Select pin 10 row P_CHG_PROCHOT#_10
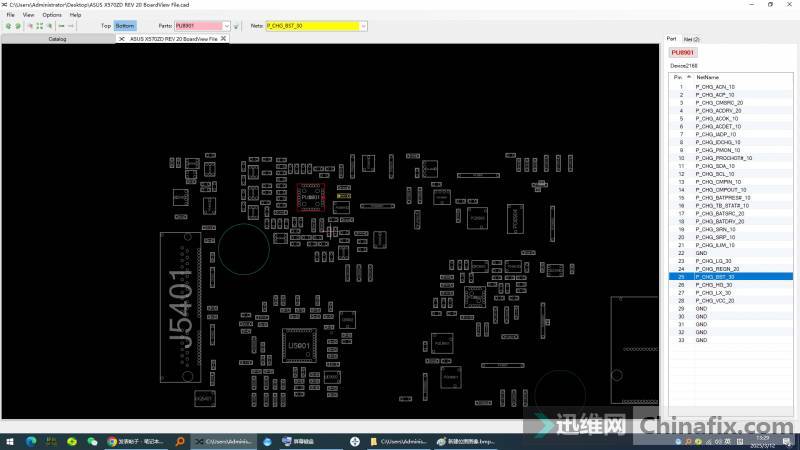Viewport: 800px width, 450px height. (731, 158)
